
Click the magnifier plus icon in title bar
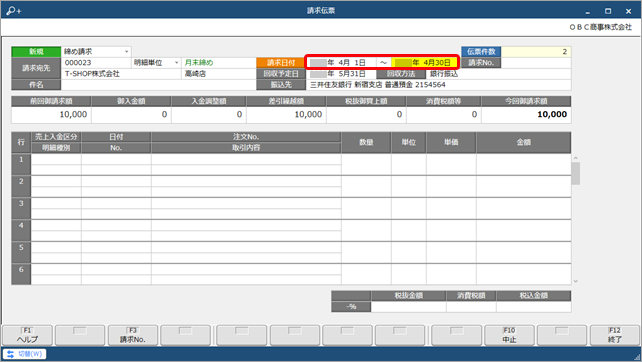(x=14, y=11)
